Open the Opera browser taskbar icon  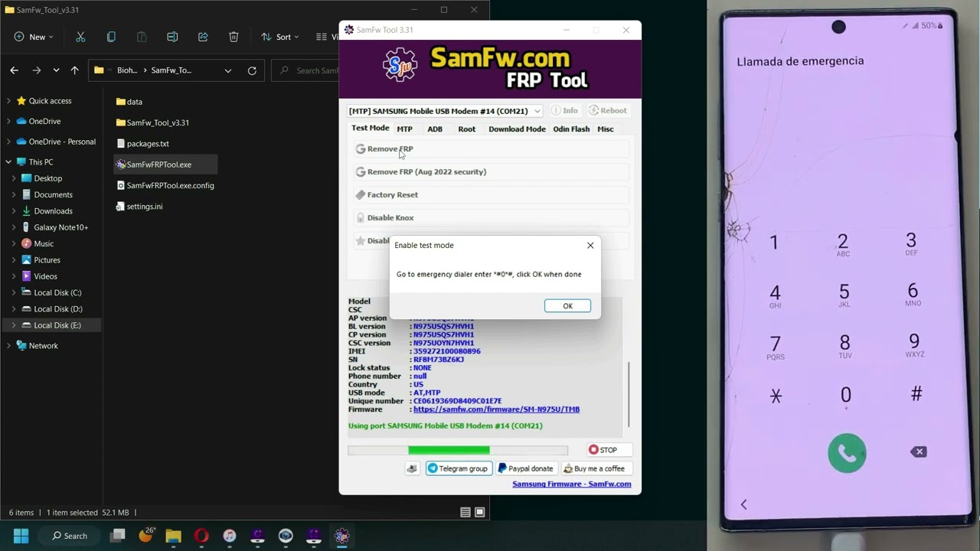tap(201, 536)
